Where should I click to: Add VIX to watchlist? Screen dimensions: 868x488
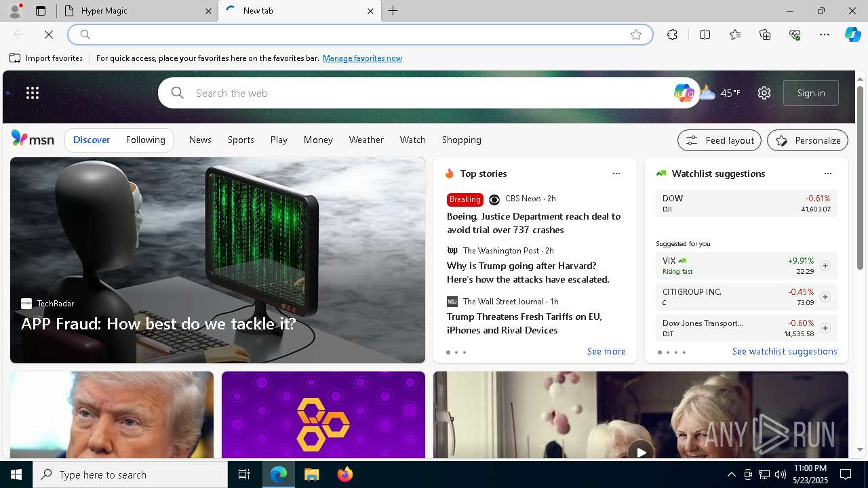825,266
